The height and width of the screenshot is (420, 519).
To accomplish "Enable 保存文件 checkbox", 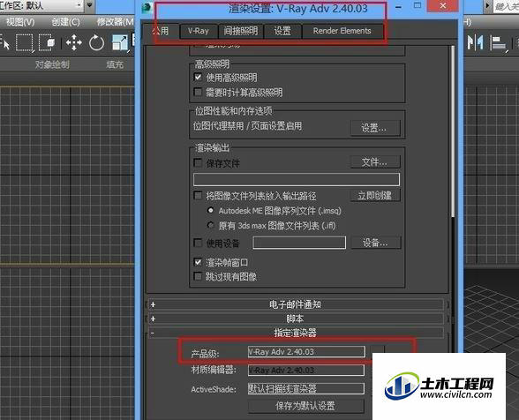I will [198, 162].
